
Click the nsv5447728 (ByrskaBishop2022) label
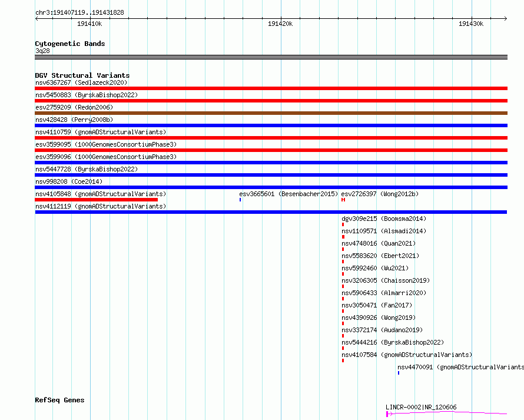[87, 169]
